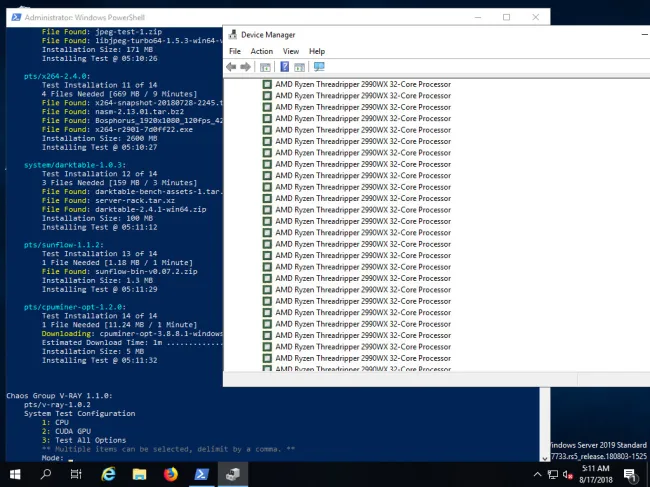Open the Action Center notification icon

(x=630, y=475)
